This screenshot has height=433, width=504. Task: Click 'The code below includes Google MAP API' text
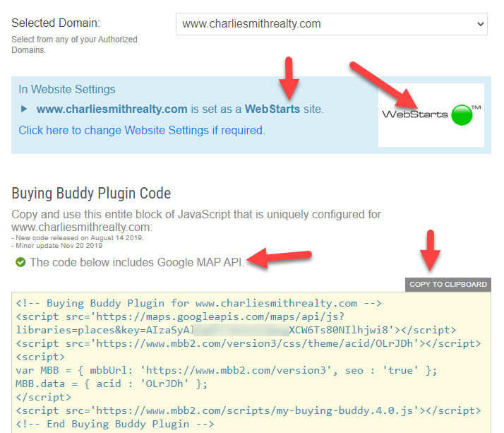[137, 262]
